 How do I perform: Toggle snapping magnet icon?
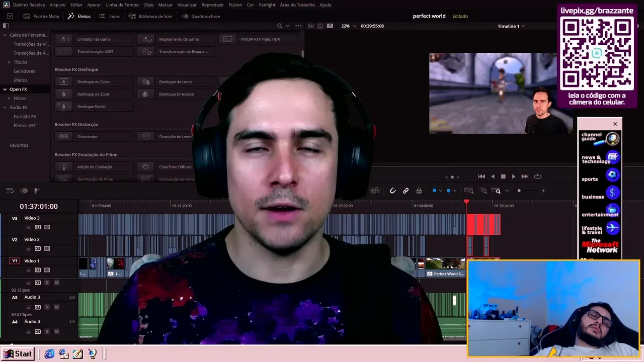(393, 191)
